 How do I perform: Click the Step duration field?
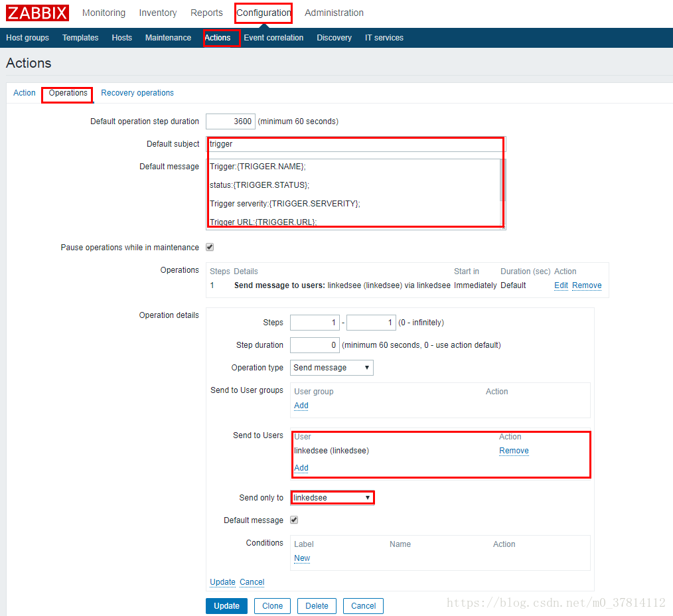point(315,345)
